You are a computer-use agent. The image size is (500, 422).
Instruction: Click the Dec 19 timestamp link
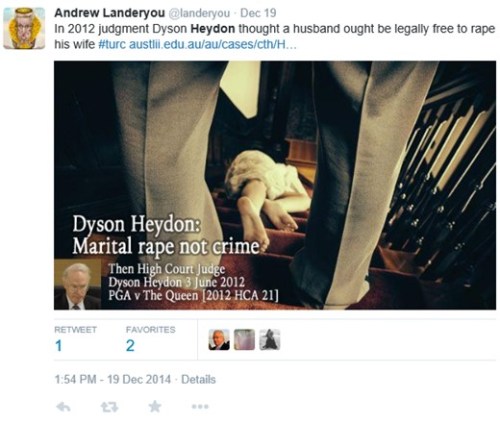pyautogui.click(x=258, y=13)
